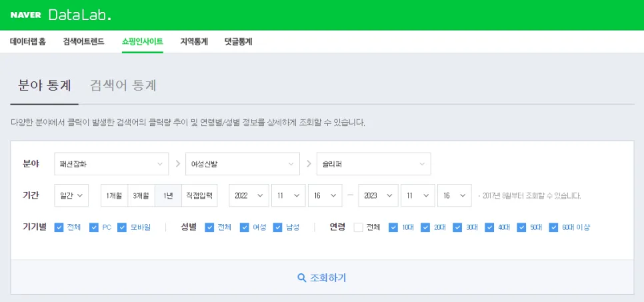Open the end day dropdown after 2023

tap(454, 195)
